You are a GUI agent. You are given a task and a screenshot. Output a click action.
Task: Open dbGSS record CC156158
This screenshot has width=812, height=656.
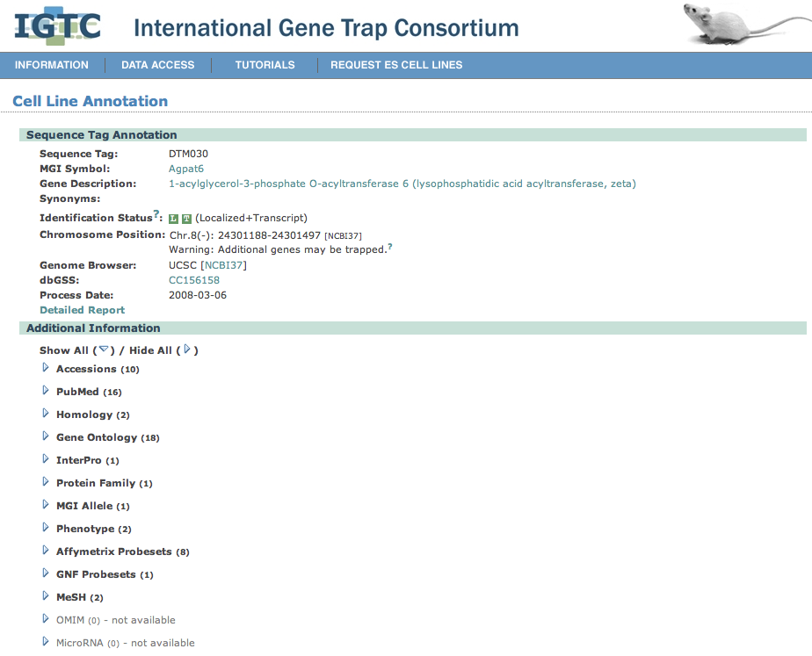pyautogui.click(x=193, y=280)
